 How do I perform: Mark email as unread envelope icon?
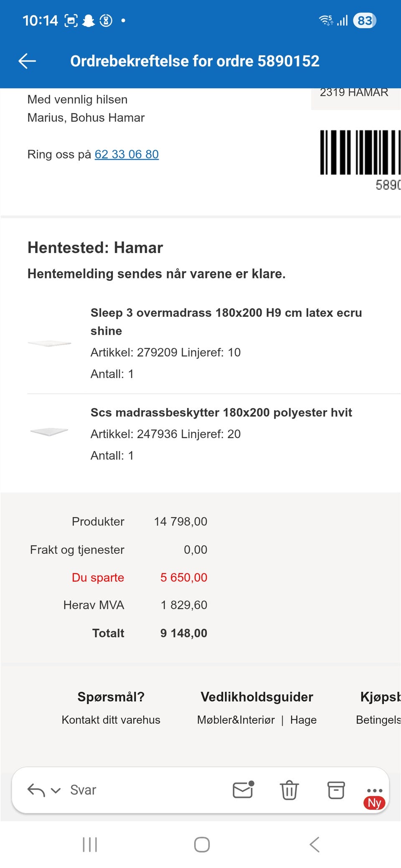pyautogui.click(x=244, y=790)
